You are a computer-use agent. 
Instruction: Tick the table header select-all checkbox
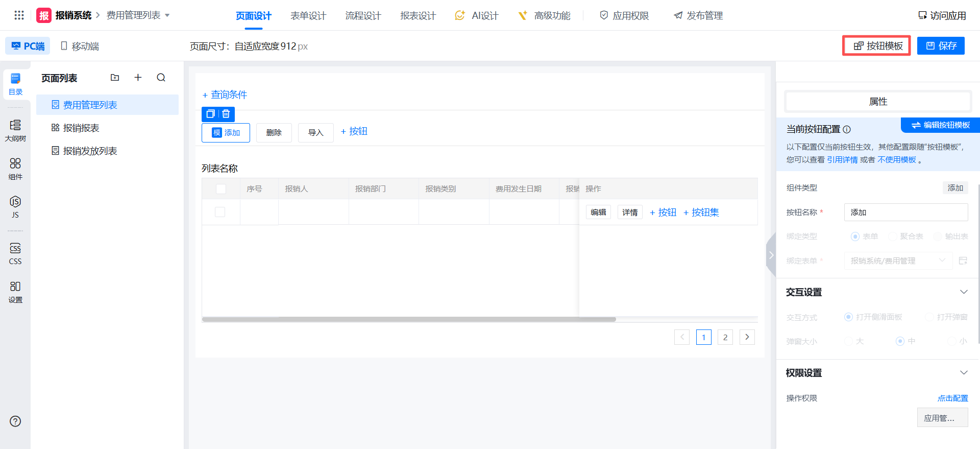click(x=221, y=189)
